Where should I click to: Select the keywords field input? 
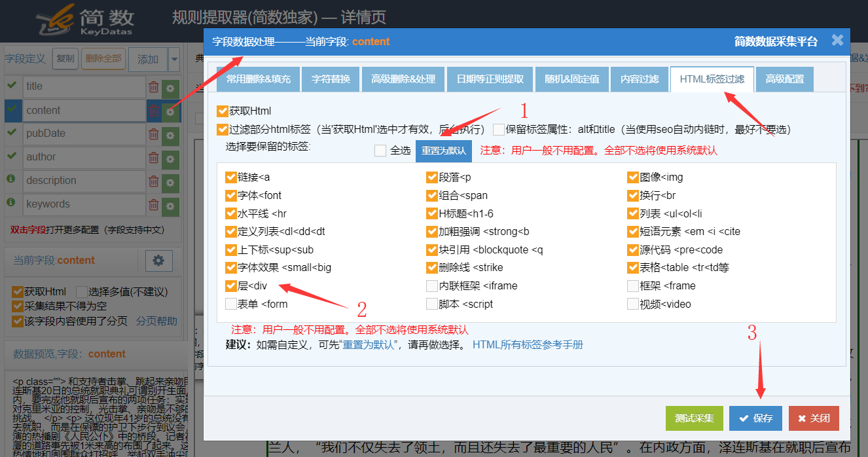pos(84,204)
